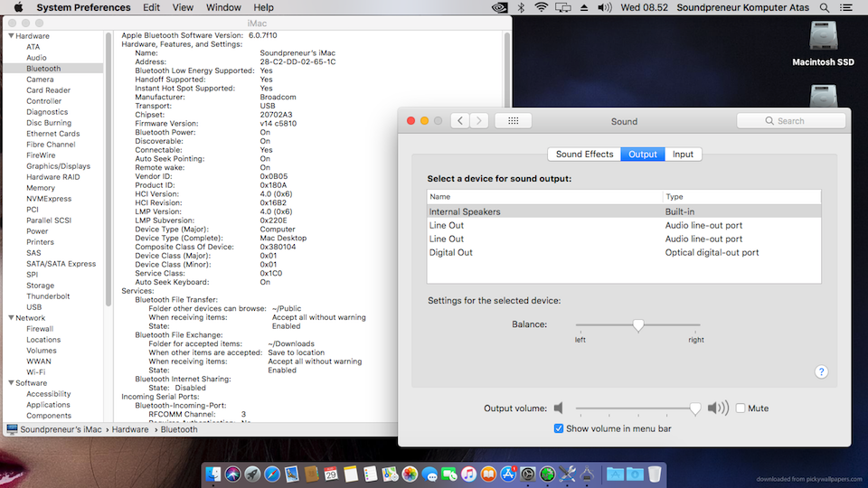Open iBooks app in the dock
This screenshot has width=868, height=488.
pyautogui.click(x=488, y=474)
